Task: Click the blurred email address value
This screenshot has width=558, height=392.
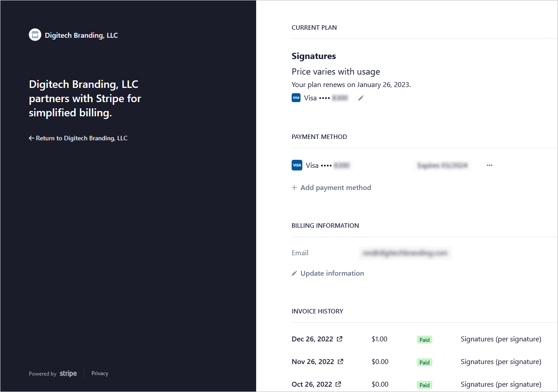Action: coord(405,253)
